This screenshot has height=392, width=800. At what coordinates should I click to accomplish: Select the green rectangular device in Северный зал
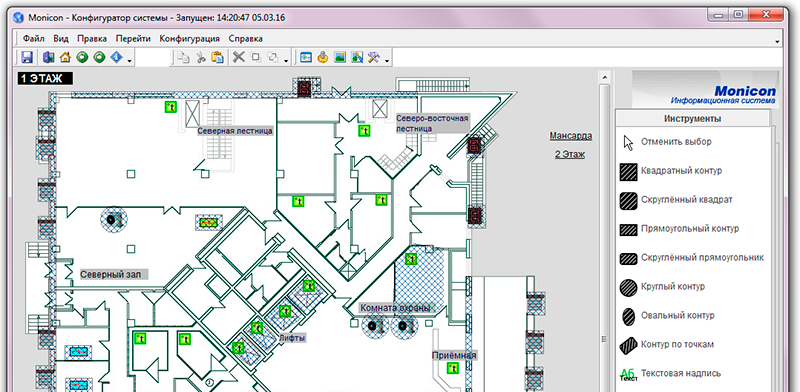209,222
